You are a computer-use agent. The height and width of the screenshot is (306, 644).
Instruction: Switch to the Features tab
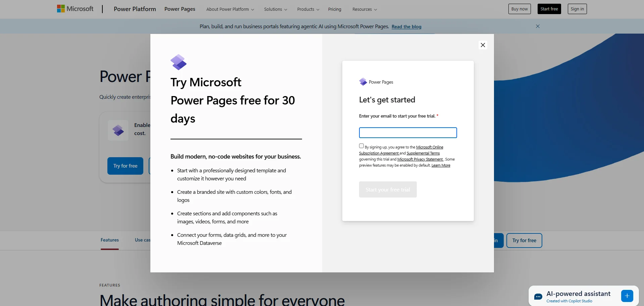110,240
